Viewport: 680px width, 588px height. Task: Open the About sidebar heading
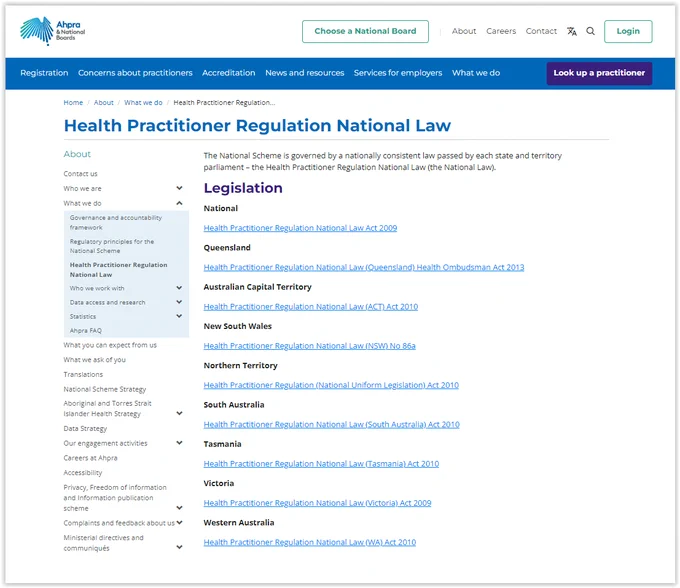(x=77, y=154)
